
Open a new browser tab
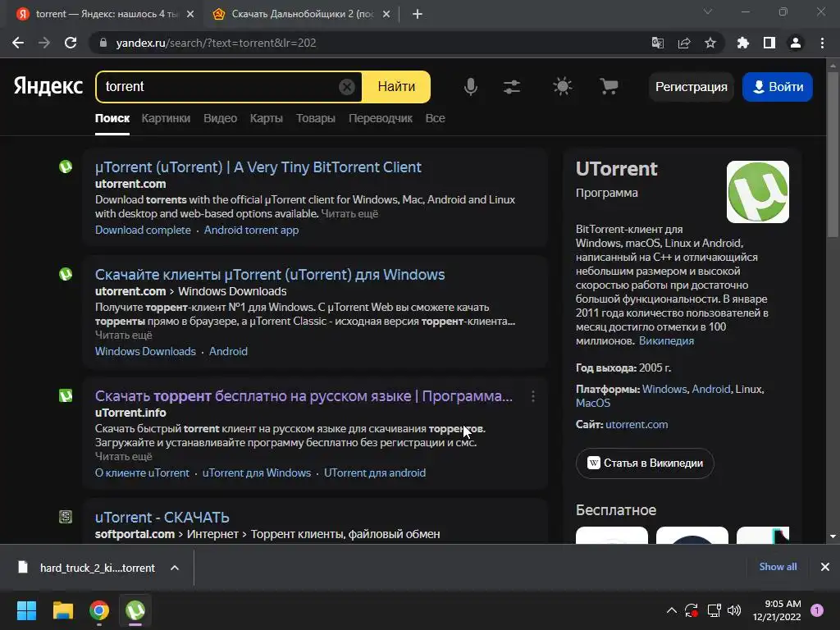(418, 14)
